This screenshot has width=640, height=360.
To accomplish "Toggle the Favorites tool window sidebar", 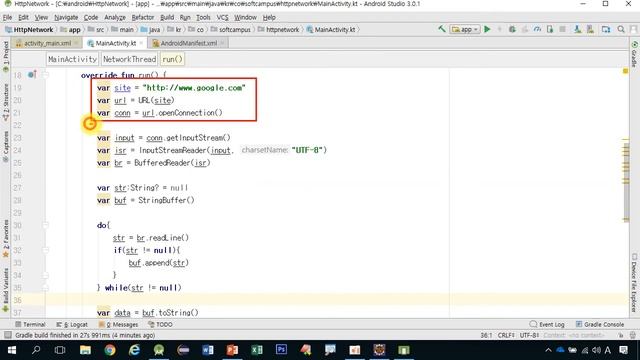I will (6, 238).
